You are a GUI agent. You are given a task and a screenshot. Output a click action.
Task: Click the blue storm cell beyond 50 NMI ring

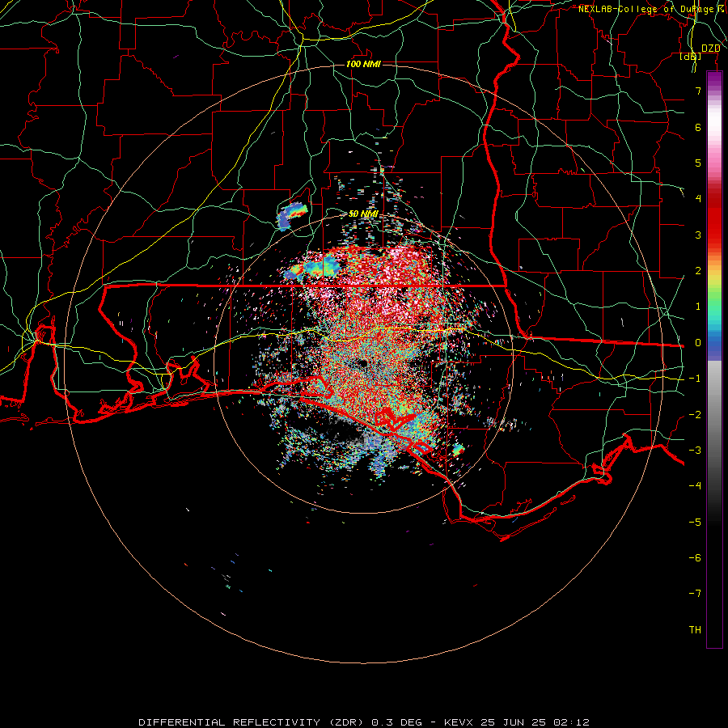click(x=292, y=215)
